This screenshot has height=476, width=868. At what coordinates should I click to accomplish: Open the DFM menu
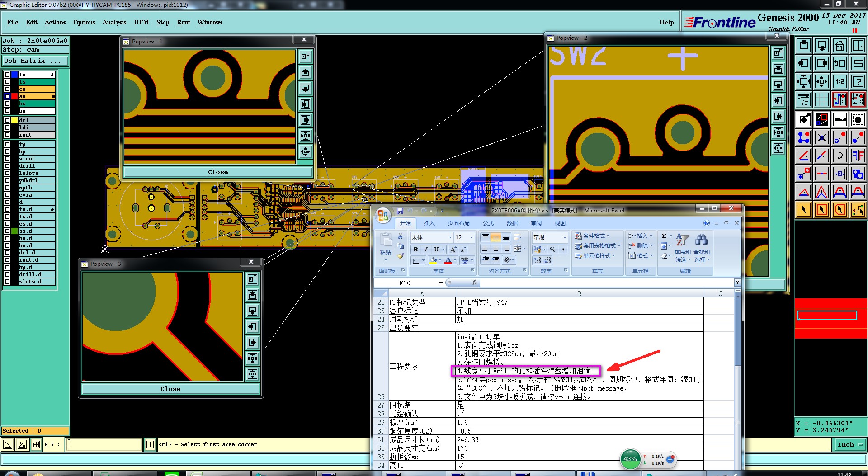click(141, 22)
